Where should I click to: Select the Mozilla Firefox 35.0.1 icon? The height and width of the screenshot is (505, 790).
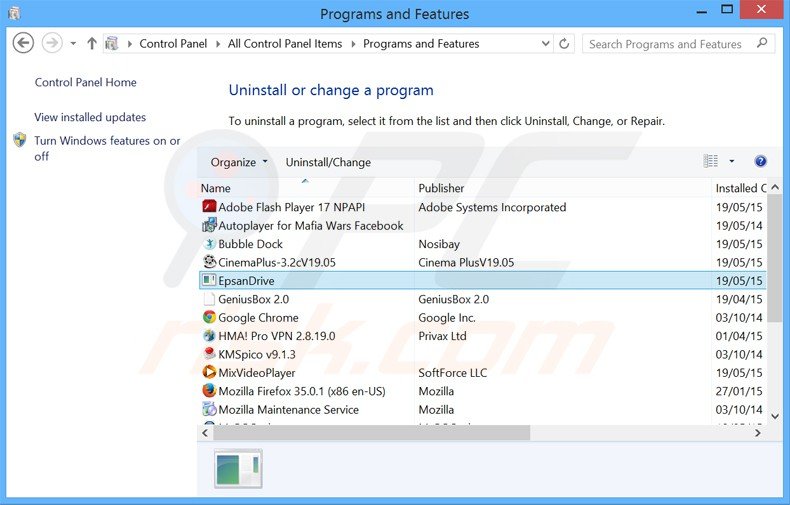209,391
